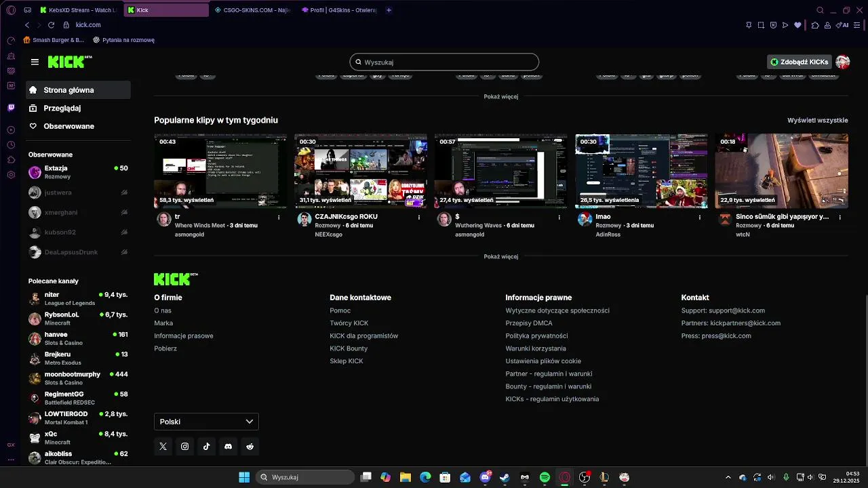Open options menu for the 'tr' clip
Viewport: 868px width, 488px height.
279,218
